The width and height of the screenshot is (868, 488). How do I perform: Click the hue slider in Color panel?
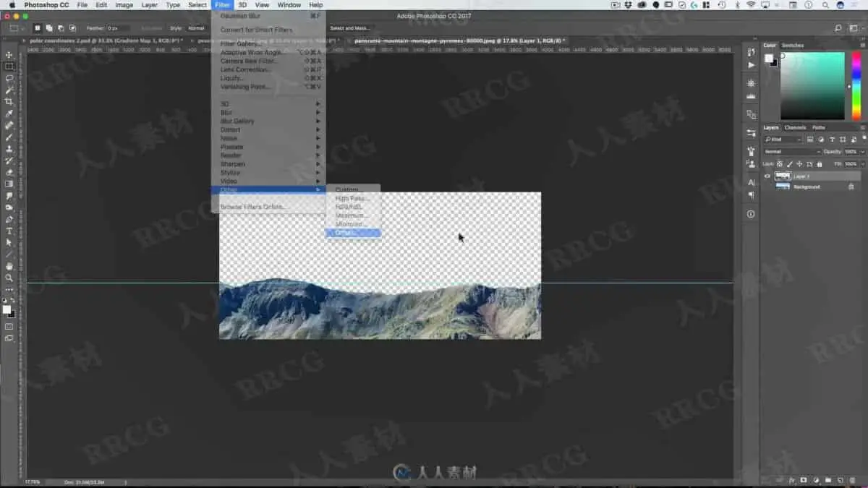(856, 85)
